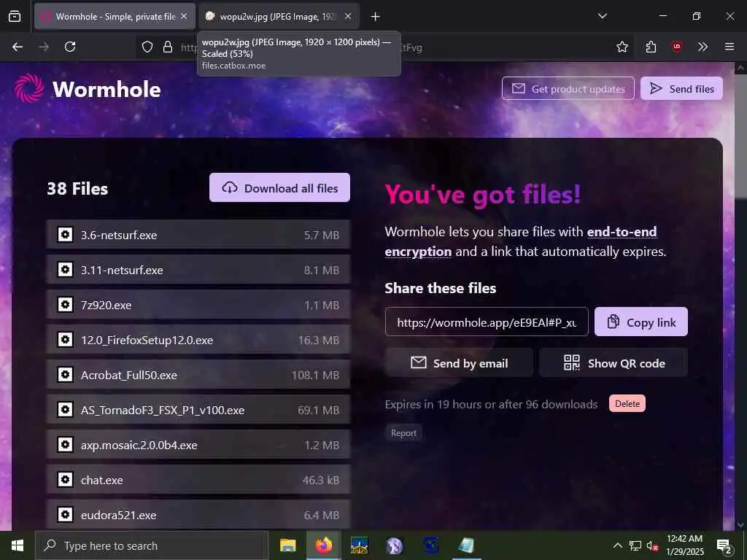
Task: Select axp.mosaic.2.0.0b4.exe file row
Action: coord(198,445)
